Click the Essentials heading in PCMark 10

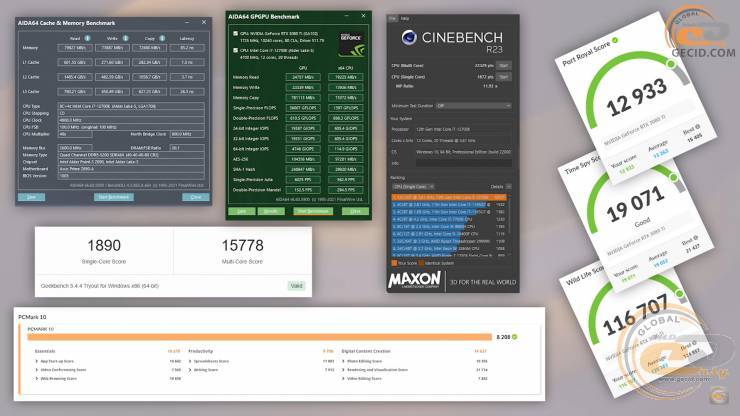(45, 351)
